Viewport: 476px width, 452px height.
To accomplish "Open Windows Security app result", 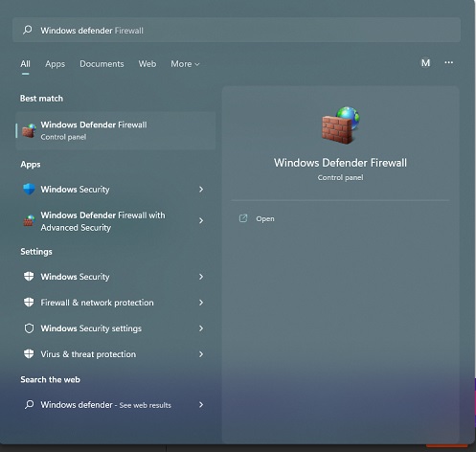I will click(x=115, y=190).
